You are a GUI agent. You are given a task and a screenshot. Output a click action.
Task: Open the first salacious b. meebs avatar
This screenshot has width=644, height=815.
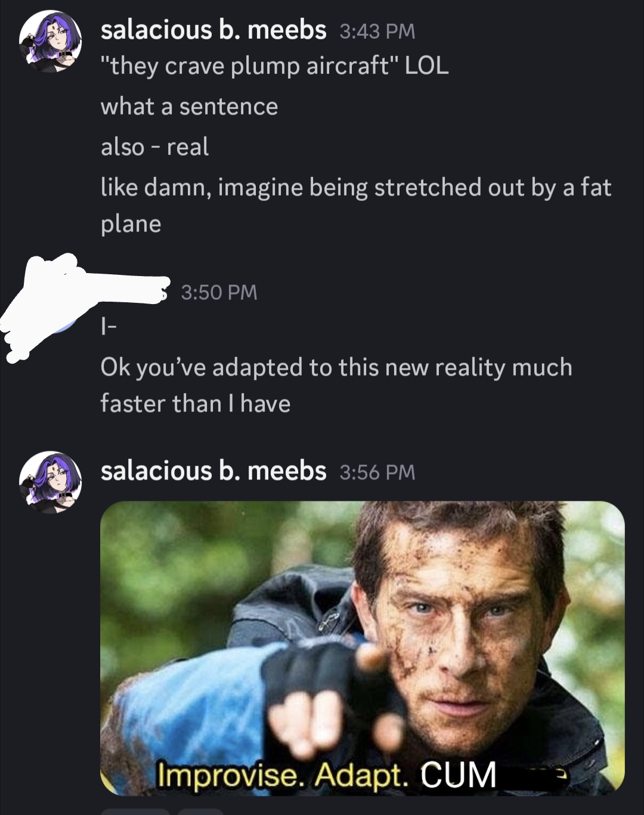tap(51, 41)
